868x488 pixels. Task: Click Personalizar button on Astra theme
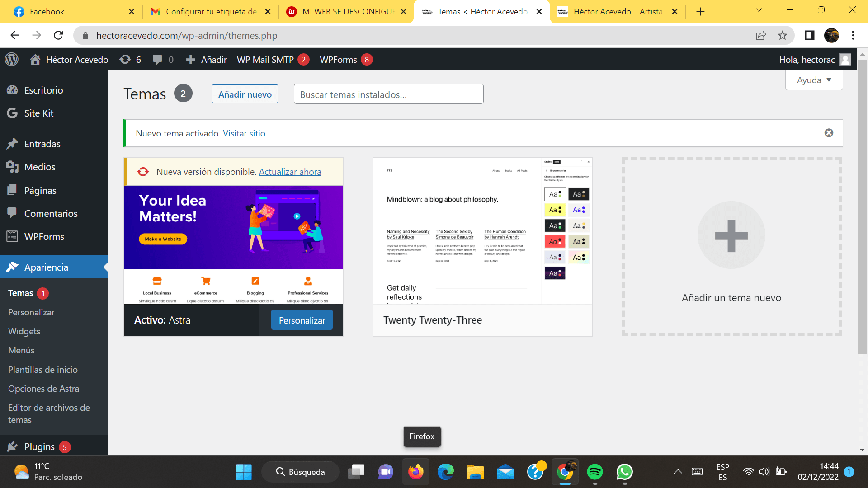(x=302, y=320)
